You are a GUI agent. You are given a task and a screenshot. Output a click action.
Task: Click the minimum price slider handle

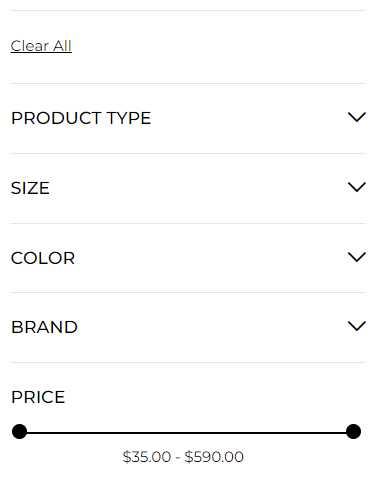[19, 432]
